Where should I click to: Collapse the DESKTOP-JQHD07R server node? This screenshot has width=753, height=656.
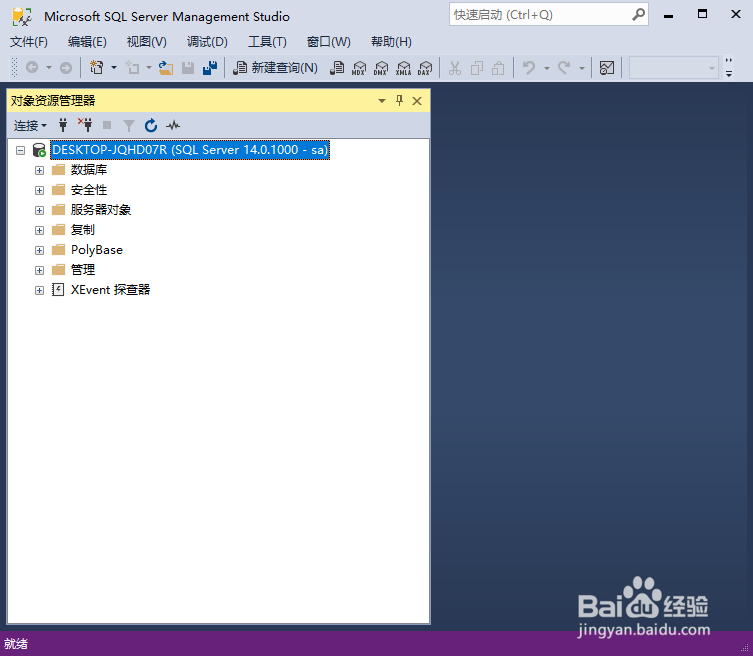click(x=20, y=150)
